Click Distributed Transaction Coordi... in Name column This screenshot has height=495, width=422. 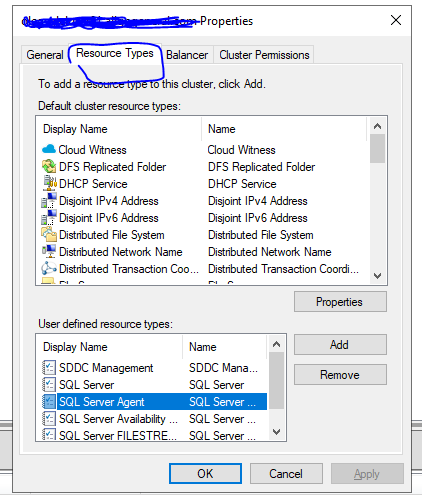tap(284, 269)
